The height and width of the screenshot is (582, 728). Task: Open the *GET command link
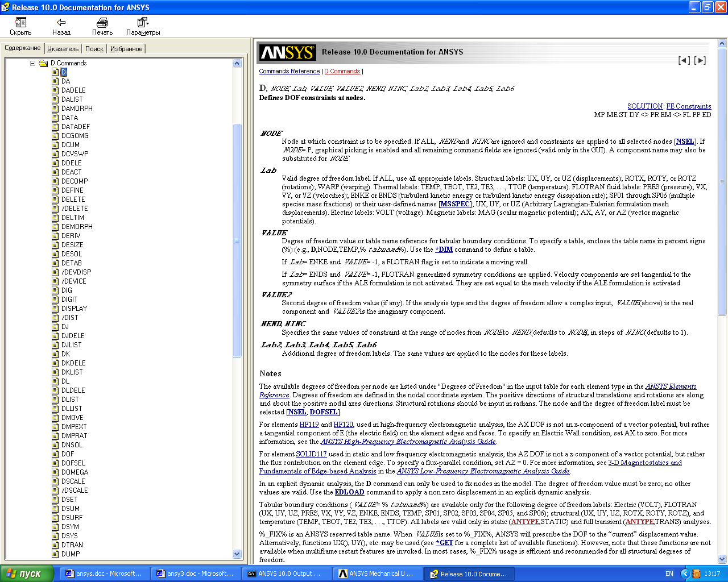pos(445,543)
